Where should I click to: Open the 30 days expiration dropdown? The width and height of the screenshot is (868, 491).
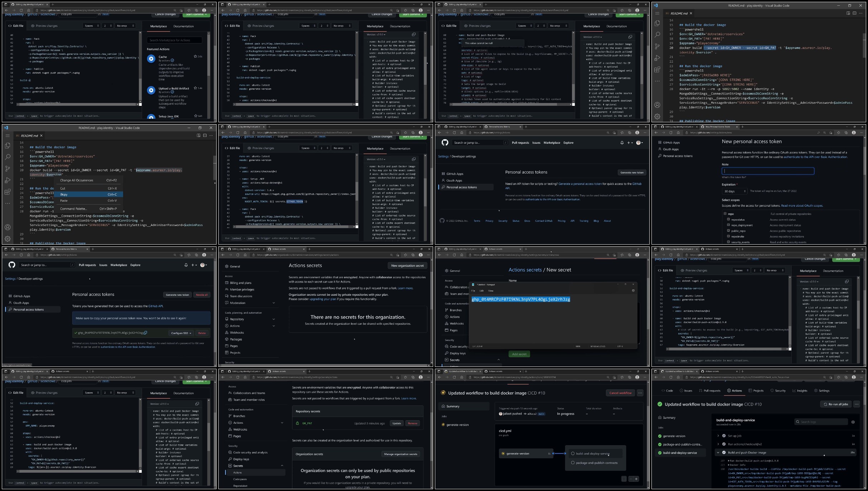coord(734,191)
